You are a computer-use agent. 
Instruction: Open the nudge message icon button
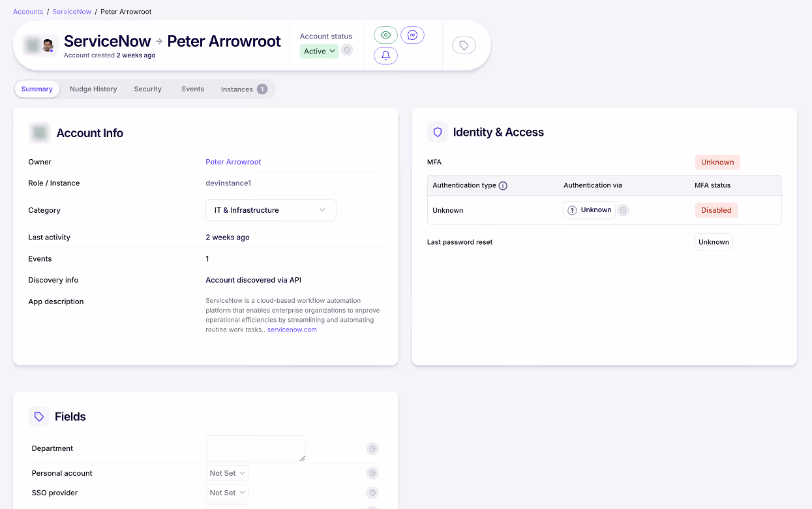click(x=412, y=35)
